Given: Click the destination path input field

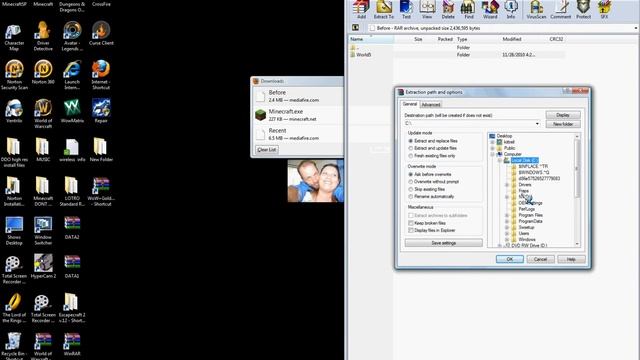Looking at the screenshot, I should (x=472, y=123).
